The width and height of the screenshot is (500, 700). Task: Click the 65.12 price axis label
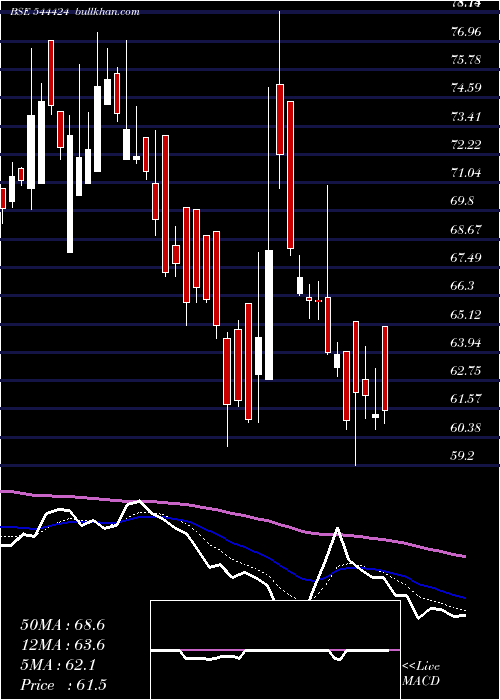pos(467,315)
